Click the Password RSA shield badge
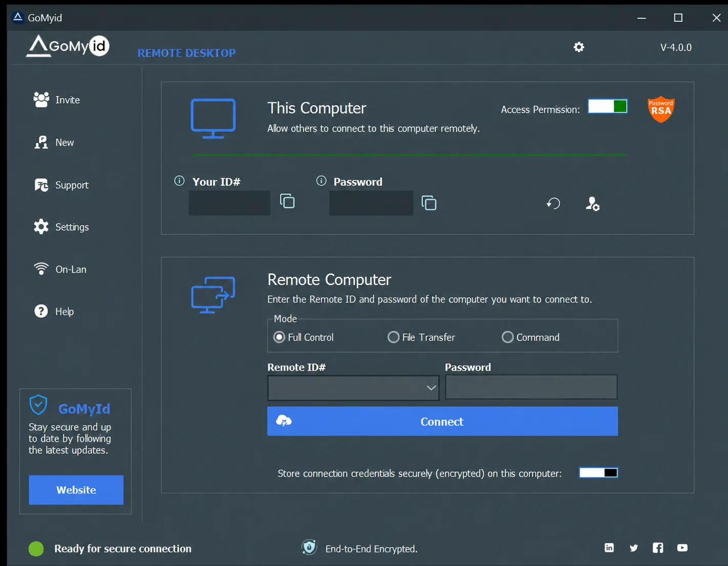 click(x=661, y=110)
